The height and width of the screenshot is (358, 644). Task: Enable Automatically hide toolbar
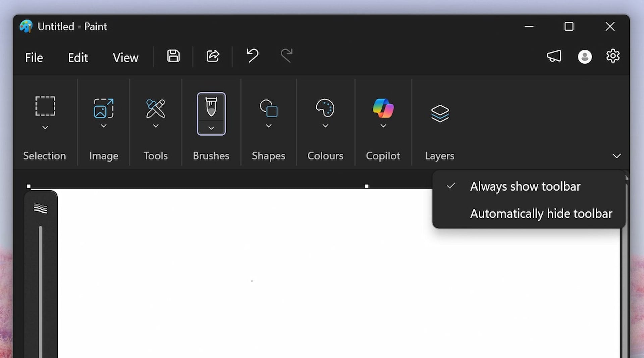point(541,213)
